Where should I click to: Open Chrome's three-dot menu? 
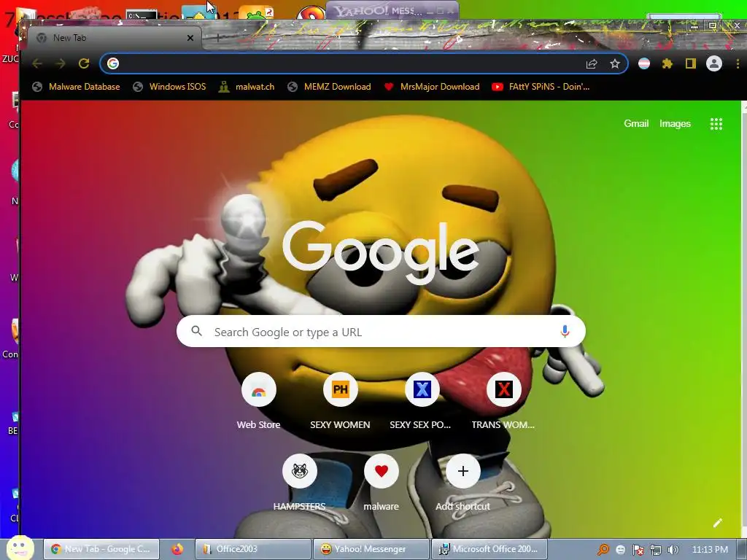738,64
